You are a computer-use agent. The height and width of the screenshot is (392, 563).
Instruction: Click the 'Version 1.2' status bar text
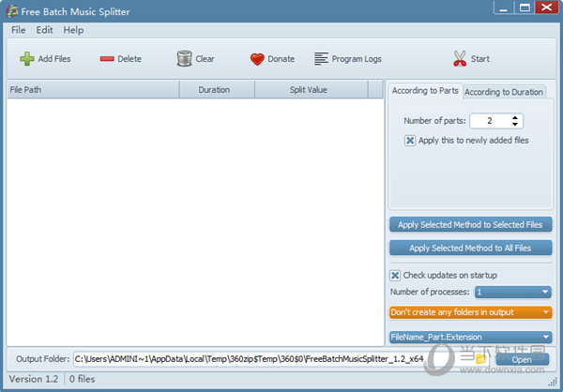click(x=34, y=379)
